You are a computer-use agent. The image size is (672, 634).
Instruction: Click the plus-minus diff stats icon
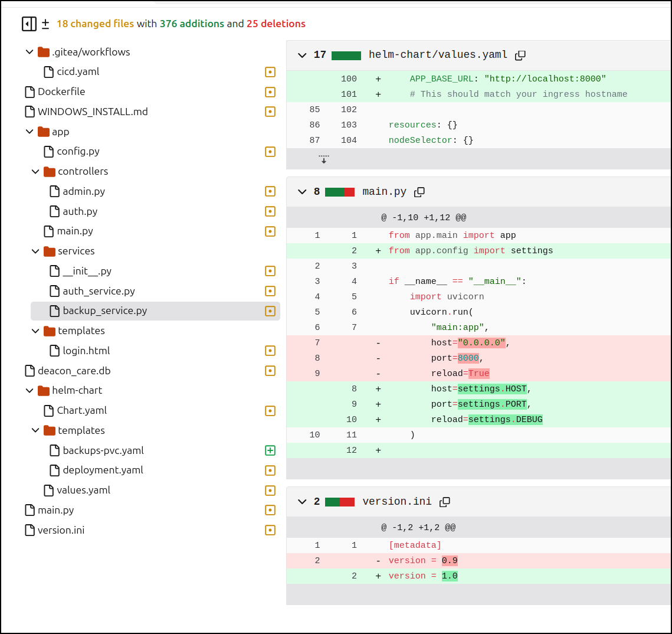click(45, 24)
